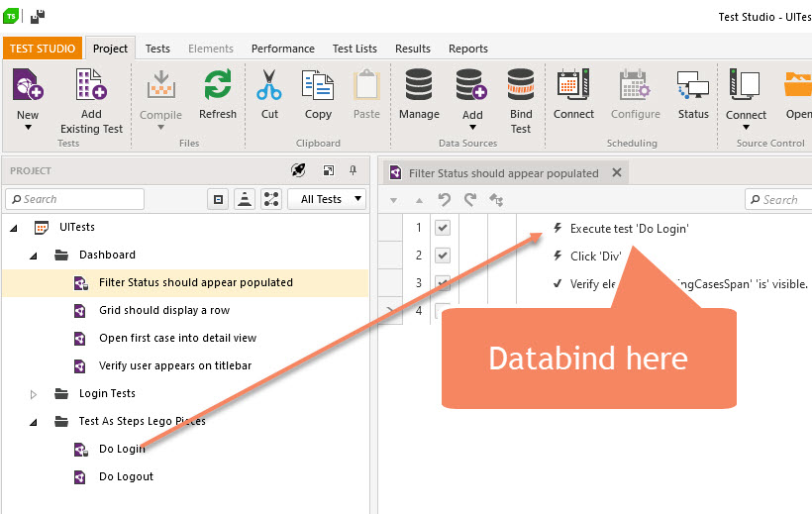Select 'Grid should display a row' test
This screenshot has height=514, width=812.
click(x=163, y=310)
